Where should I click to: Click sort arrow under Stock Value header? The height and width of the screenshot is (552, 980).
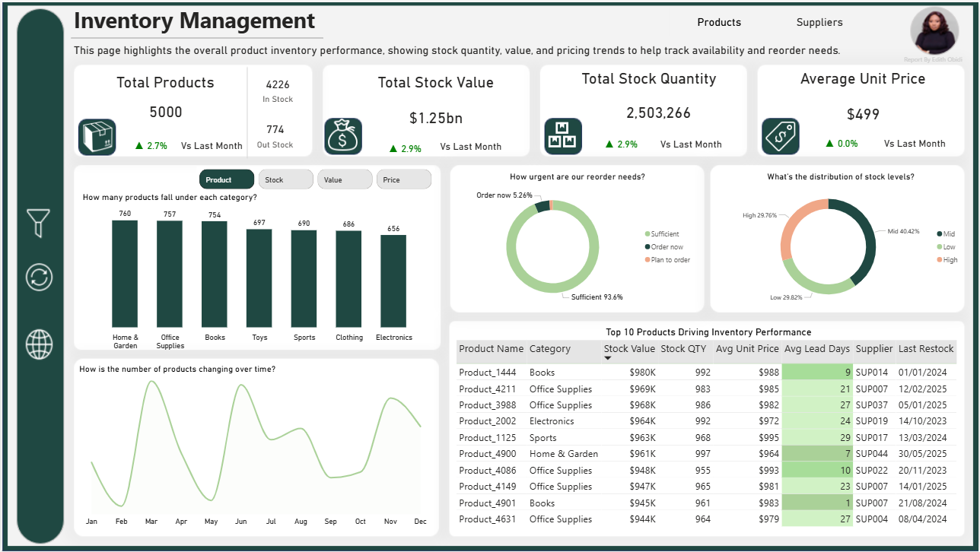[607, 358]
